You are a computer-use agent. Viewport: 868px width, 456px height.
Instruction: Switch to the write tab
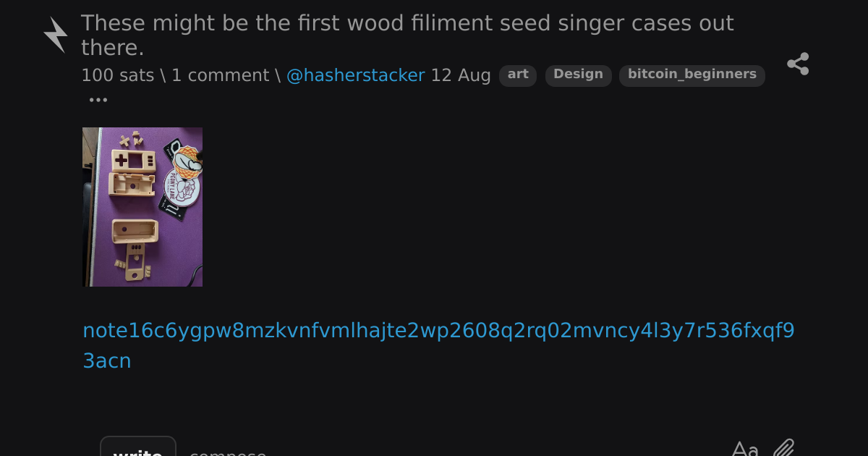(x=138, y=449)
